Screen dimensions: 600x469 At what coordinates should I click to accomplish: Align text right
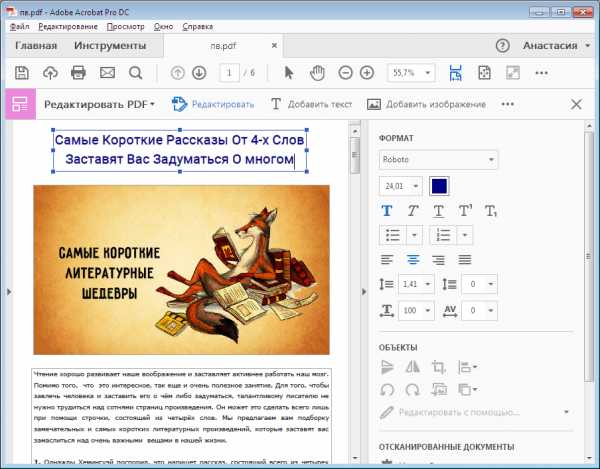[x=439, y=260]
